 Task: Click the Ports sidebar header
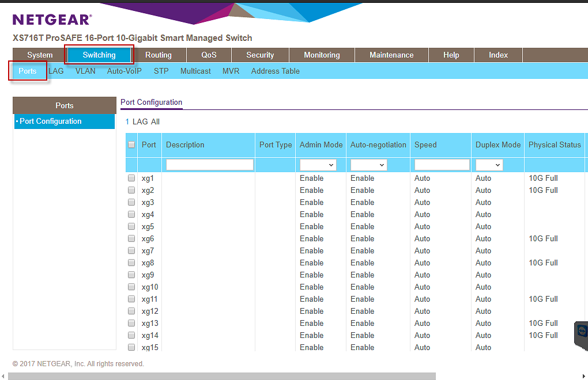tap(65, 105)
